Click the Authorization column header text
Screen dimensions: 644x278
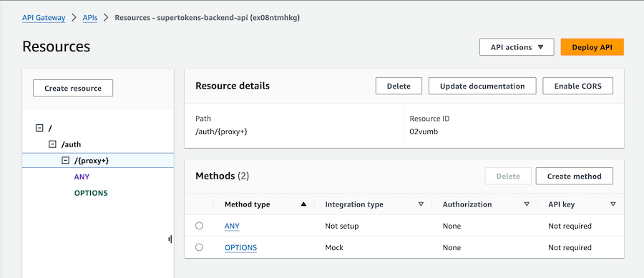[x=467, y=204]
